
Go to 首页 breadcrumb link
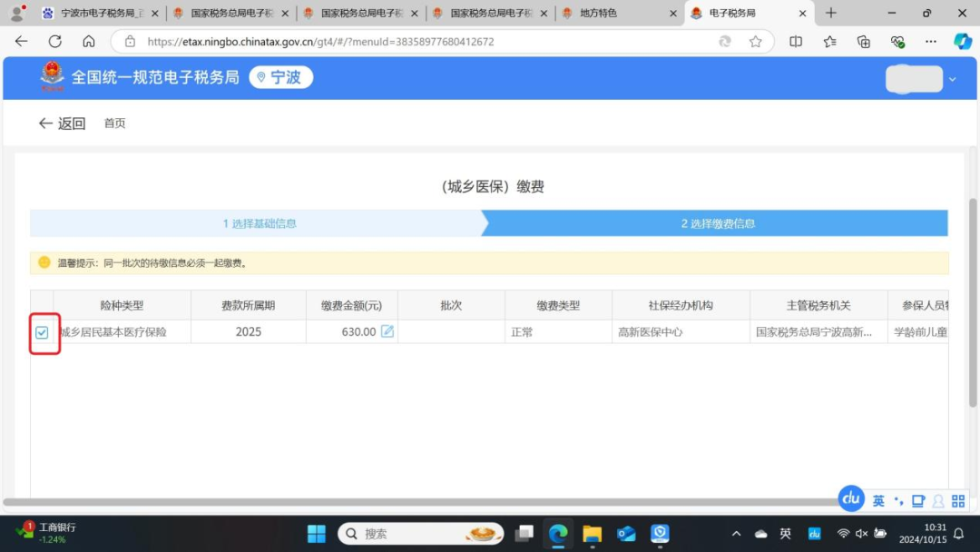tap(114, 123)
